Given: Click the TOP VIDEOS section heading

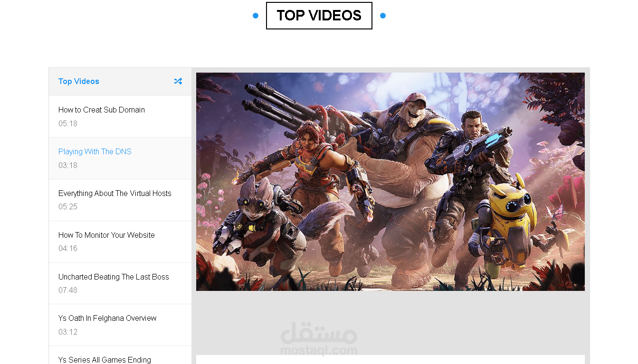Looking at the screenshot, I should (319, 16).
